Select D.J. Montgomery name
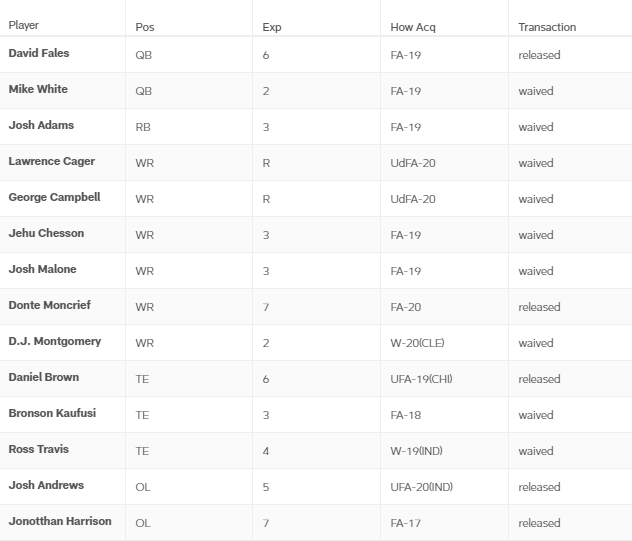The width and height of the screenshot is (632, 541). 55,341
